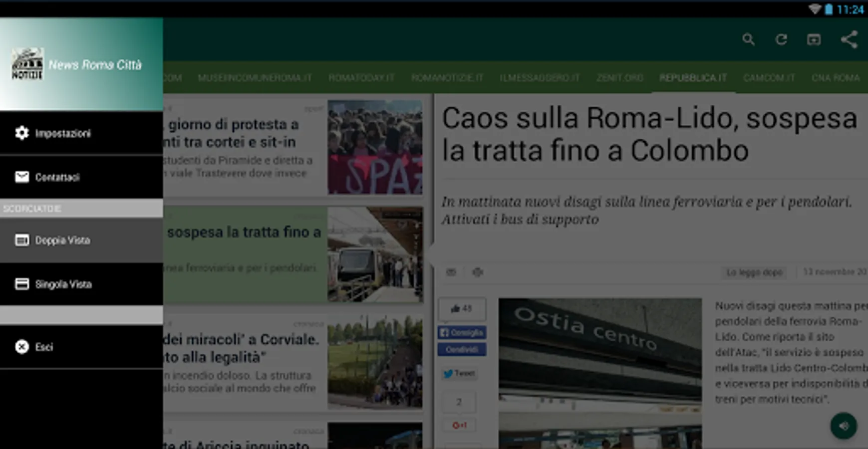Open search with the magnifier icon
The image size is (868, 449).
pyautogui.click(x=748, y=39)
